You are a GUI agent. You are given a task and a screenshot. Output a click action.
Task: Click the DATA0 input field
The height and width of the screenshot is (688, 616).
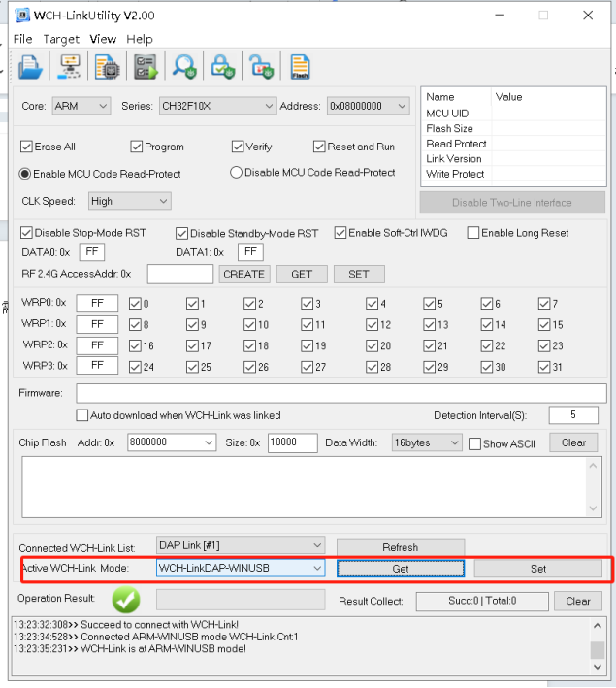pyautogui.click(x=92, y=252)
